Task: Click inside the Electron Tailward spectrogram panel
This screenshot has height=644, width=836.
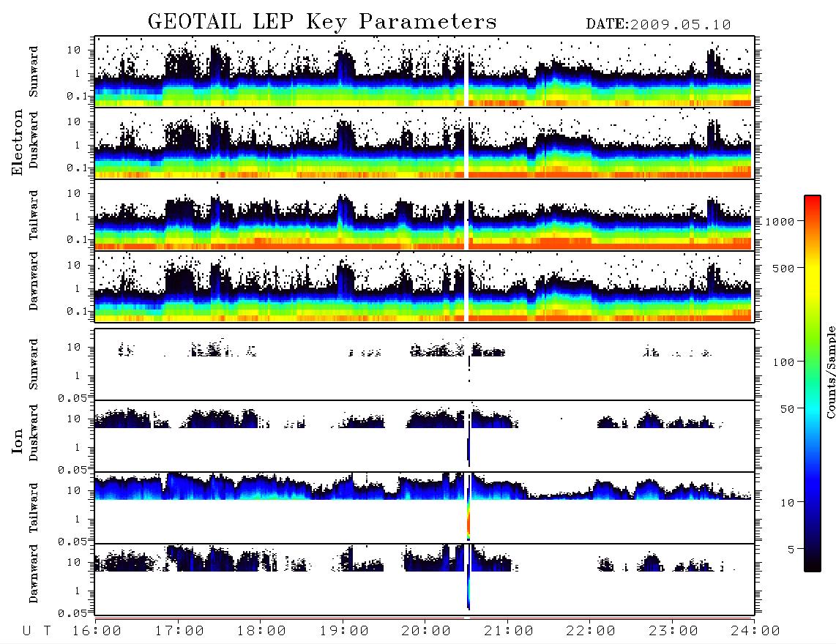Action: click(425, 215)
